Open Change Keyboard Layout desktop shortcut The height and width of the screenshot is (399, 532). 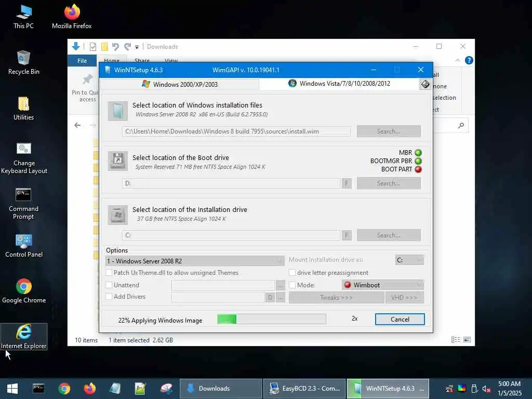[x=24, y=158]
